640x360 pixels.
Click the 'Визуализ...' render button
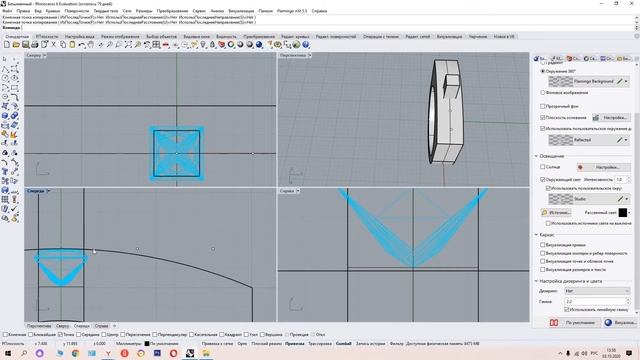620,322
